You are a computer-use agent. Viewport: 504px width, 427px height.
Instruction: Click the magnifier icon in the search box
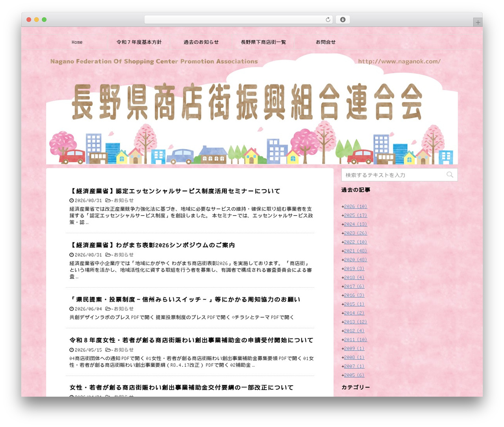450,175
